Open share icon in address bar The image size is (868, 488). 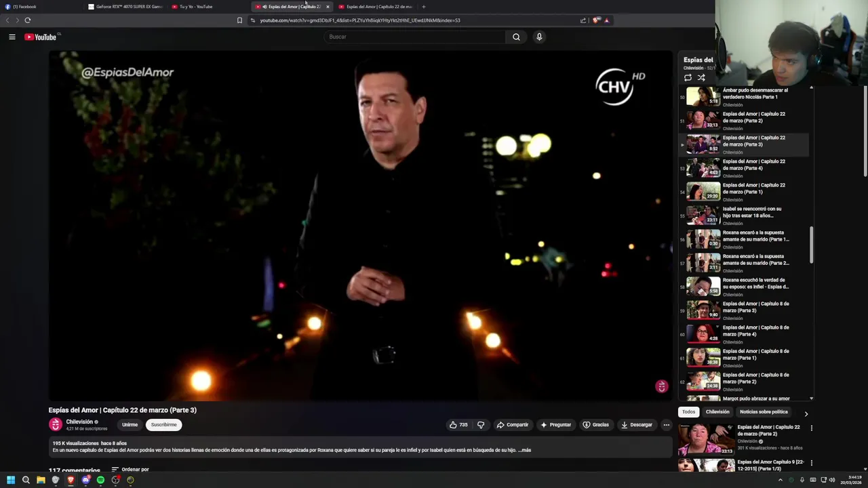click(583, 20)
